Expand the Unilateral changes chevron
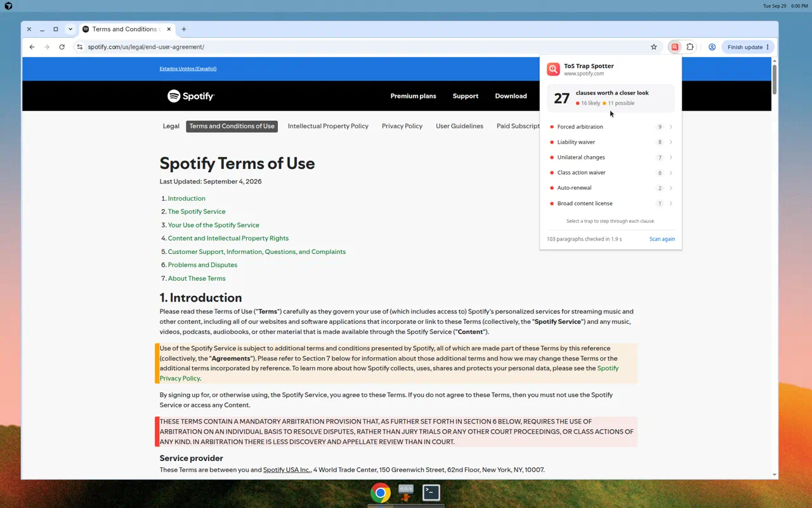The width and height of the screenshot is (812, 508). [x=671, y=157]
